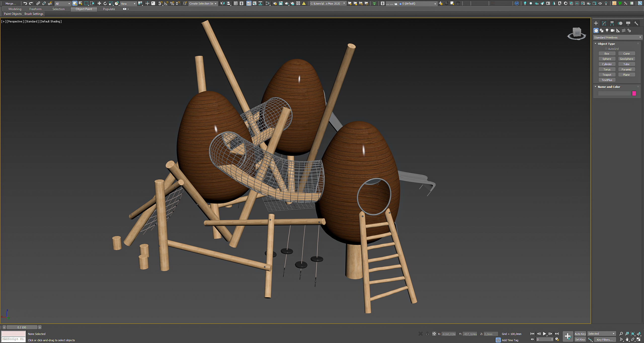
Task: Open Select by Name list icon
Action: [80, 3]
